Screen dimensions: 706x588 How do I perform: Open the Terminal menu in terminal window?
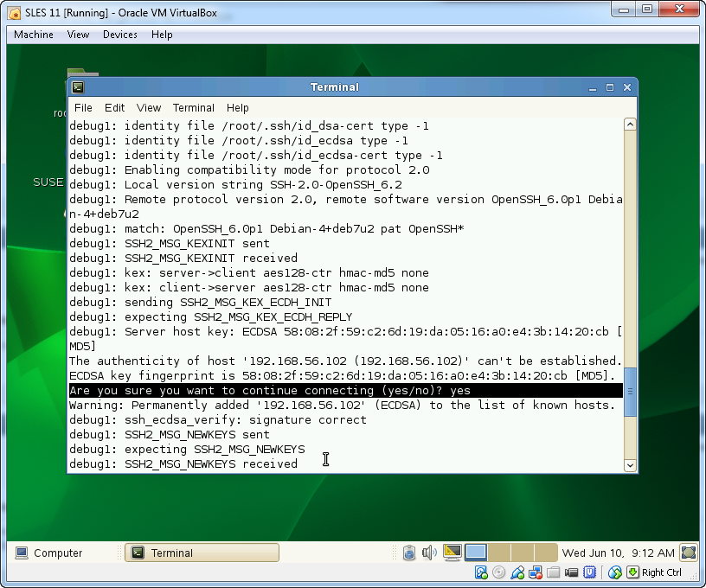[x=194, y=108]
